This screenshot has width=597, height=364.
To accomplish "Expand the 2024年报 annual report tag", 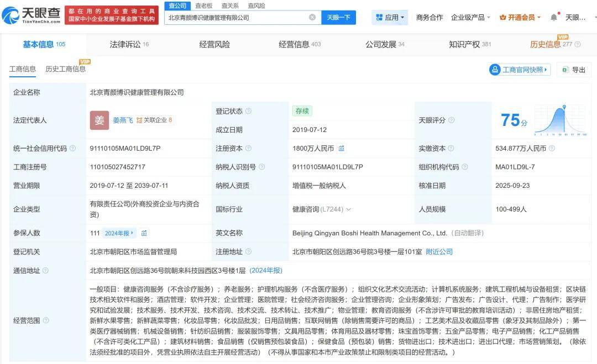I will coord(119,233).
